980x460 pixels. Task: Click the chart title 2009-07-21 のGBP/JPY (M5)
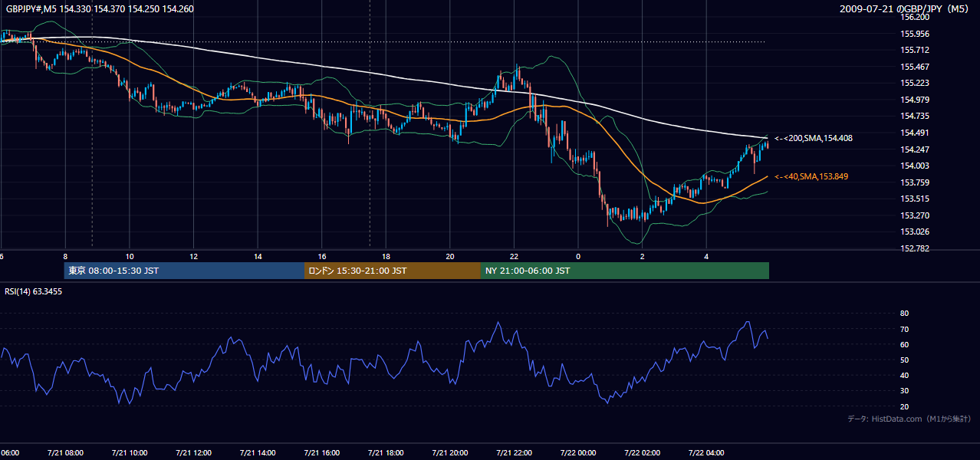click(905, 9)
